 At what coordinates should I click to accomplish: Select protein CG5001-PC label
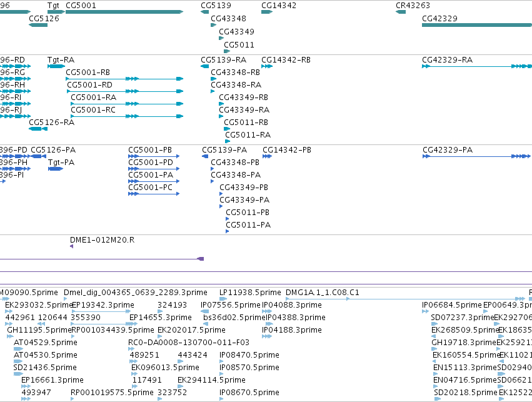[x=150, y=188]
